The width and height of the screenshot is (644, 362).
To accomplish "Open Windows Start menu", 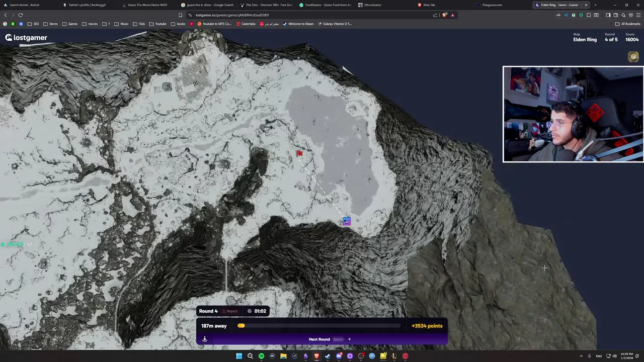I will 239,356.
